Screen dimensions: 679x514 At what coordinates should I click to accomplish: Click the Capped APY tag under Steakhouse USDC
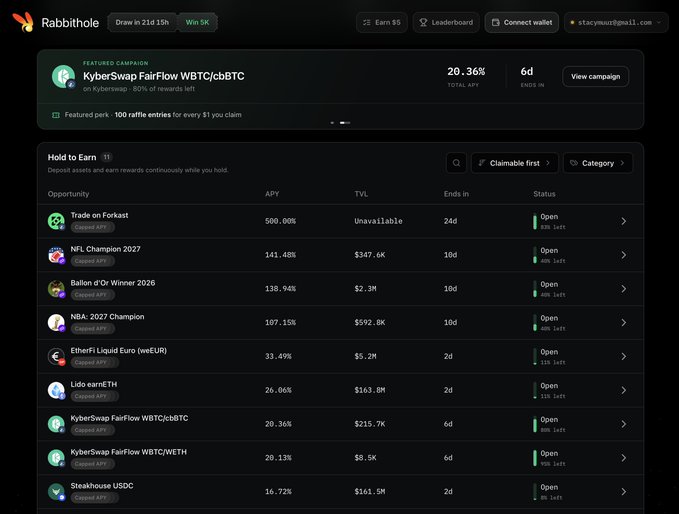point(94,498)
